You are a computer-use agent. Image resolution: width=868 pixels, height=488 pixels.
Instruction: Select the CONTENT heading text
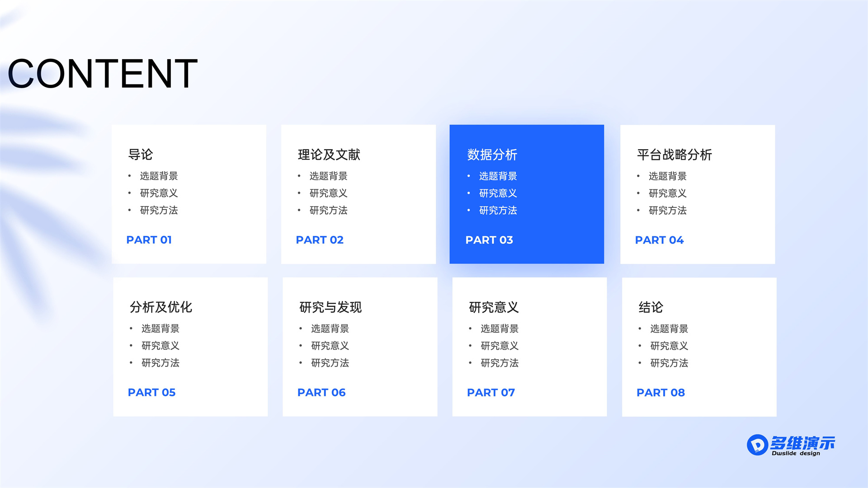tap(103, 74)
